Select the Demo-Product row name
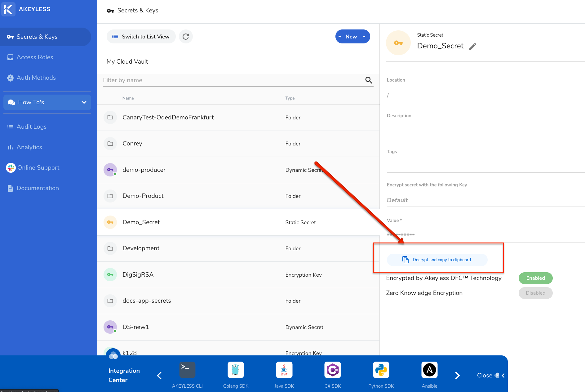585x392 pixels. 143,196
